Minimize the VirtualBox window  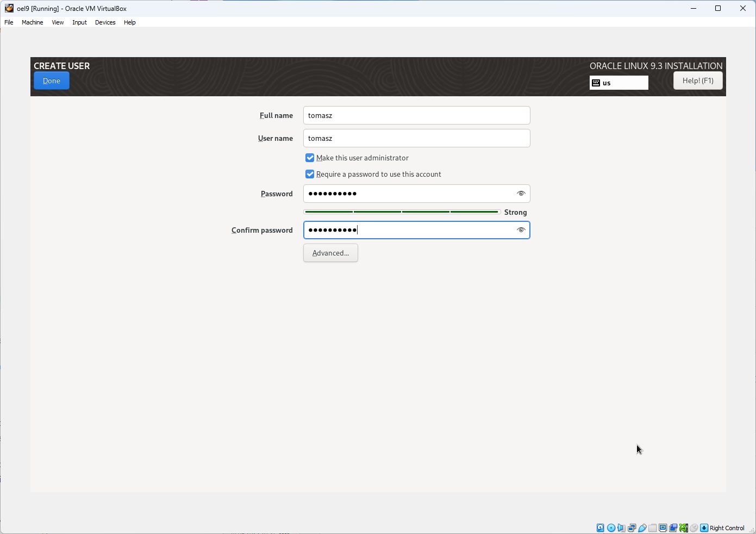tap(693, 8)
